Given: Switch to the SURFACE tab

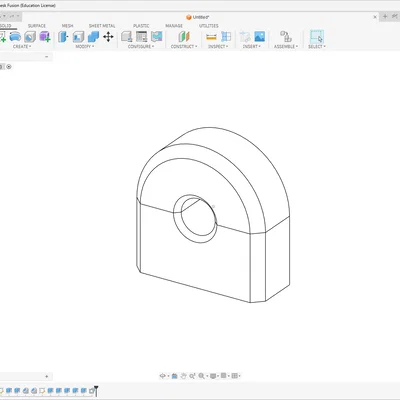Looking at the screenshot, I should click(37, 26).
